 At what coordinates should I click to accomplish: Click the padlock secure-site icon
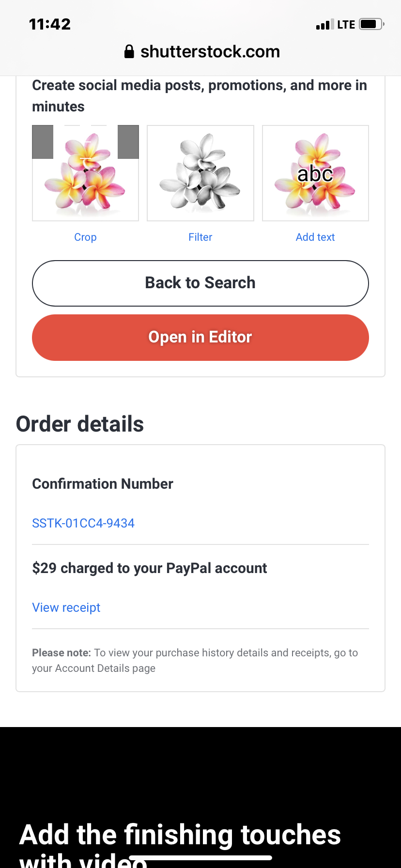tap(129, 51)
